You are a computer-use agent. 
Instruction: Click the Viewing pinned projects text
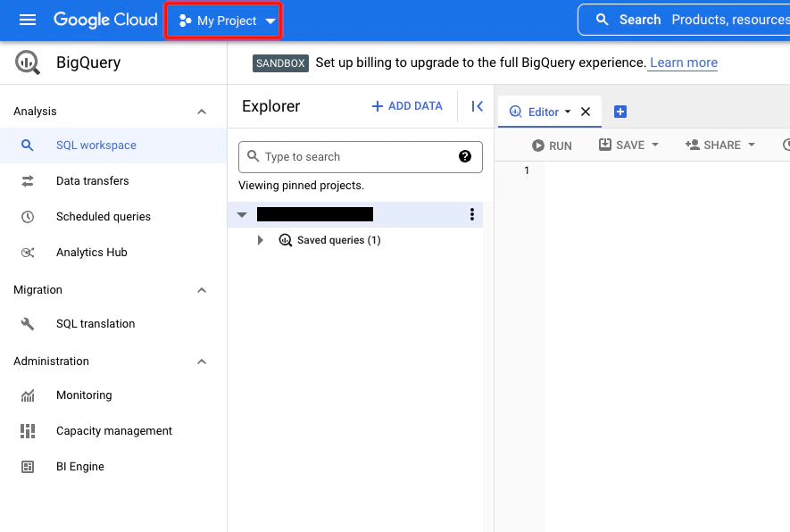[x=302, y=186]
